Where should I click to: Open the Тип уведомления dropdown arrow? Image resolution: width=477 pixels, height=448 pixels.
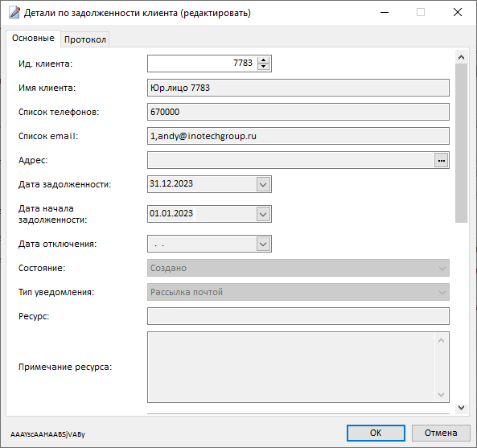[442, 292]
